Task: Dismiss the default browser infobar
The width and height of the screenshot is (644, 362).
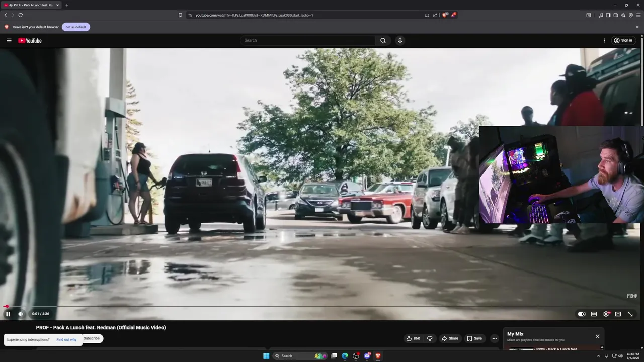Action: [637, 27]
